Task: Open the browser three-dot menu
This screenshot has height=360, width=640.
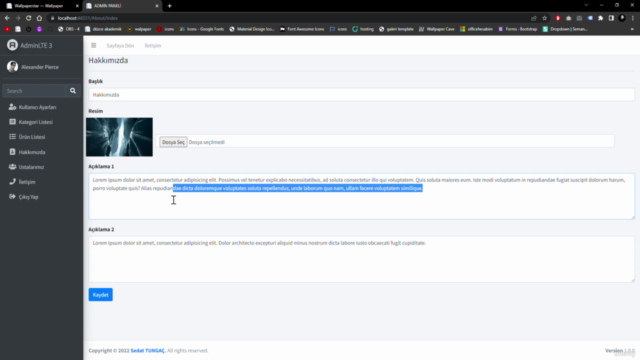Action: tap(633, 18)
